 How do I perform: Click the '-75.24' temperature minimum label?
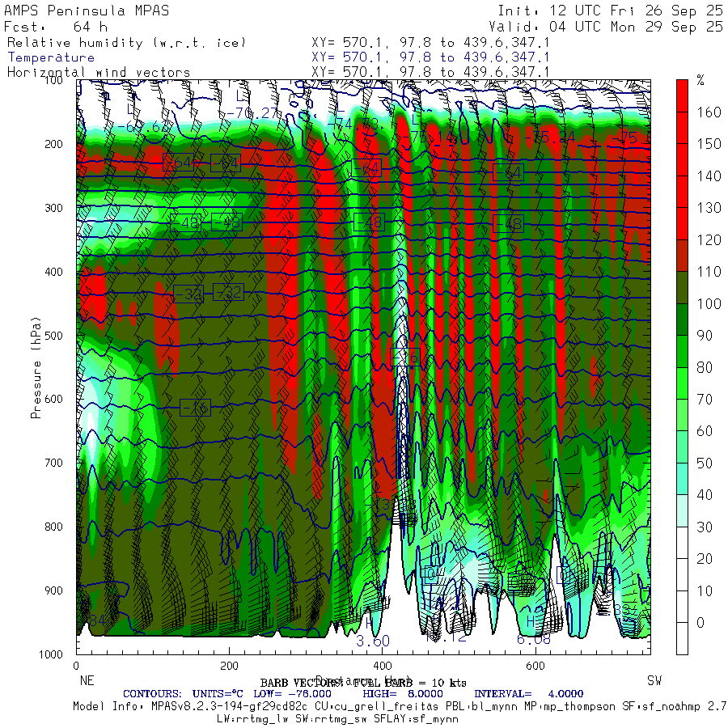(550, 137)
